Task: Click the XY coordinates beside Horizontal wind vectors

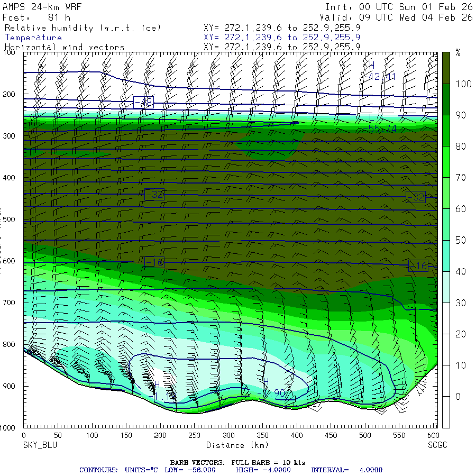Action: click(x=282, y=47)
